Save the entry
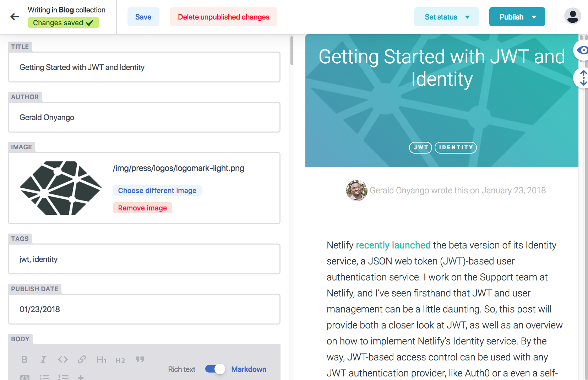This screenshot has width=588, height=380. click(143, 17)
